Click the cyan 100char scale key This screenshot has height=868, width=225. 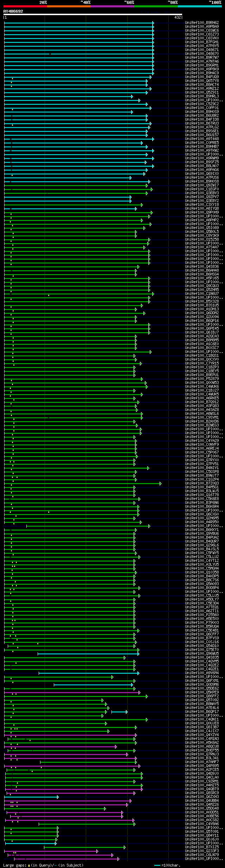(157, 865)
